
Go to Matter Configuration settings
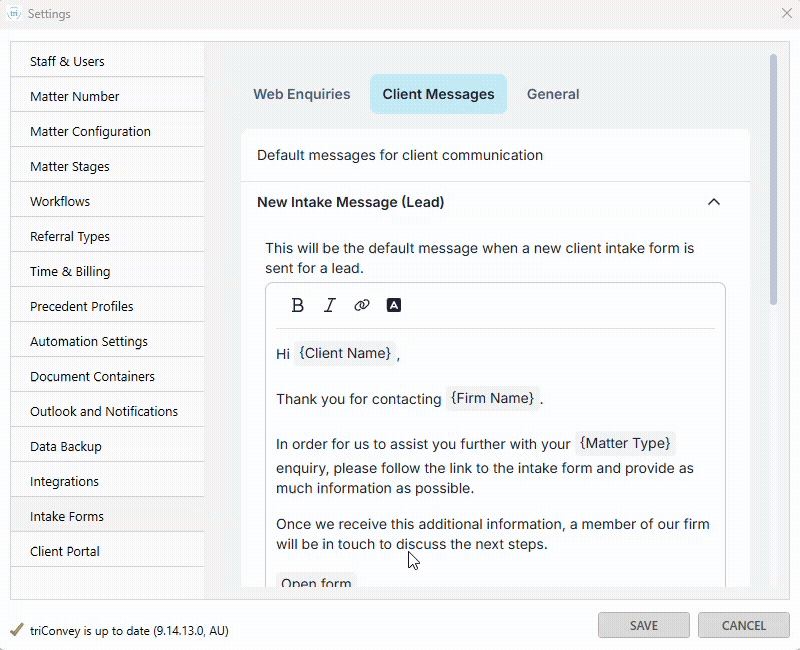(x=90, y=131)
